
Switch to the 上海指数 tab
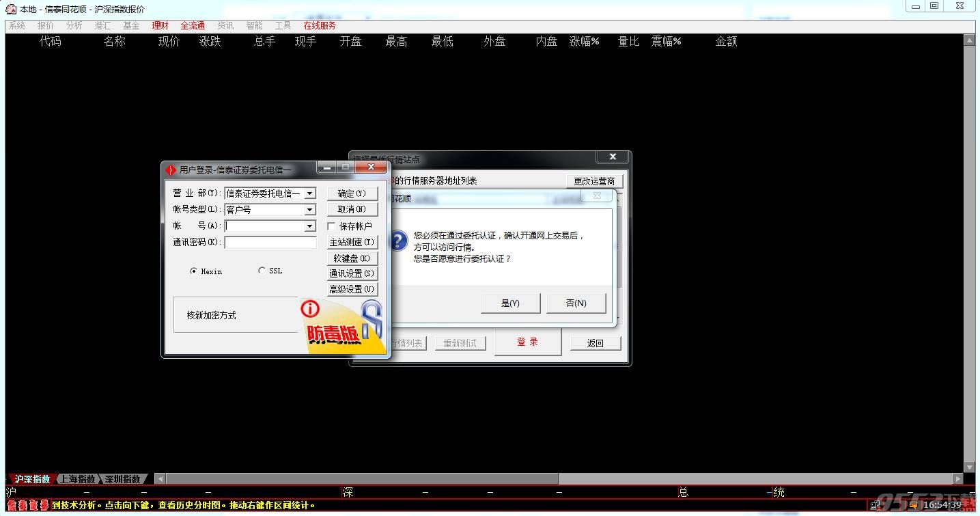click(77, 479)
